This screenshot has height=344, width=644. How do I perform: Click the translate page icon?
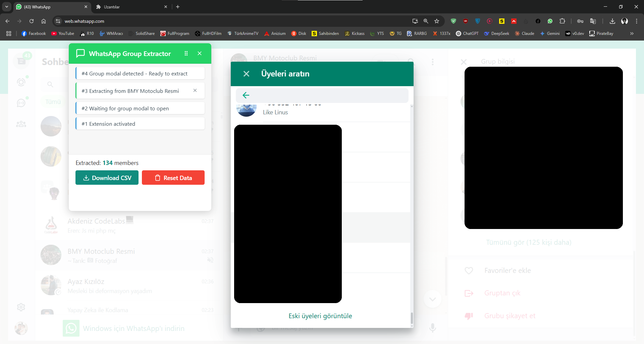[x=593, y=21]
